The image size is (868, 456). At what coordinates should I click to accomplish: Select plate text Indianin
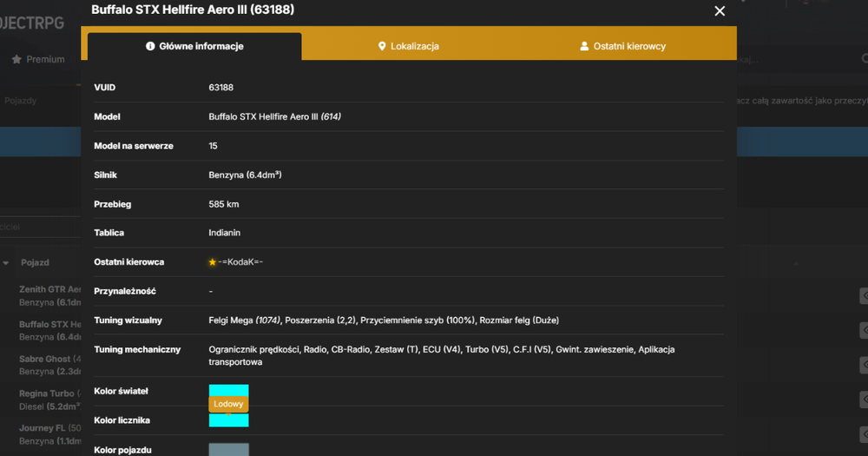224,233
